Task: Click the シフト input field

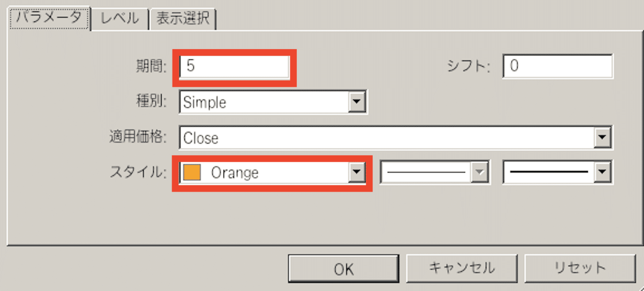Action: pyautogui.click(x=558, y=67)
